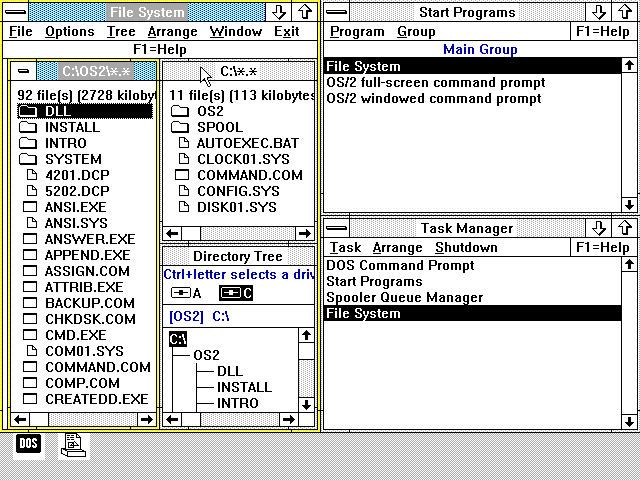Click the 5202.DCP document icon
Viewport: 640px width, 480px height.
[x=31, y=191]
